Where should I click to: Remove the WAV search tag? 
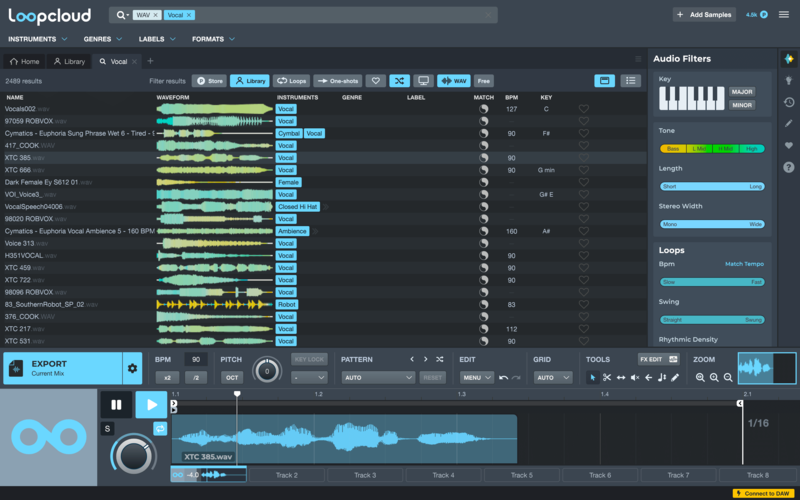(156, 15)
